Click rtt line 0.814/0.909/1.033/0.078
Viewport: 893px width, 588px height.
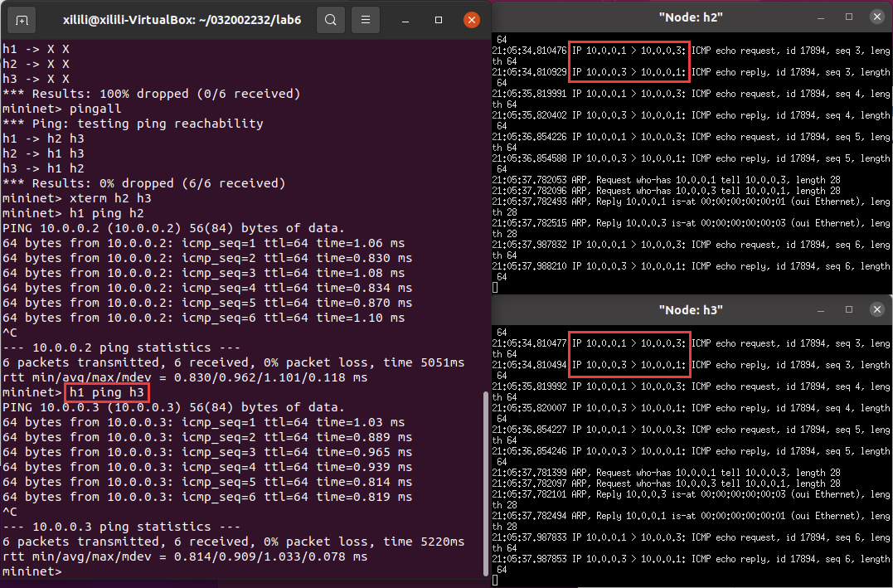click(x=185, y=556)
